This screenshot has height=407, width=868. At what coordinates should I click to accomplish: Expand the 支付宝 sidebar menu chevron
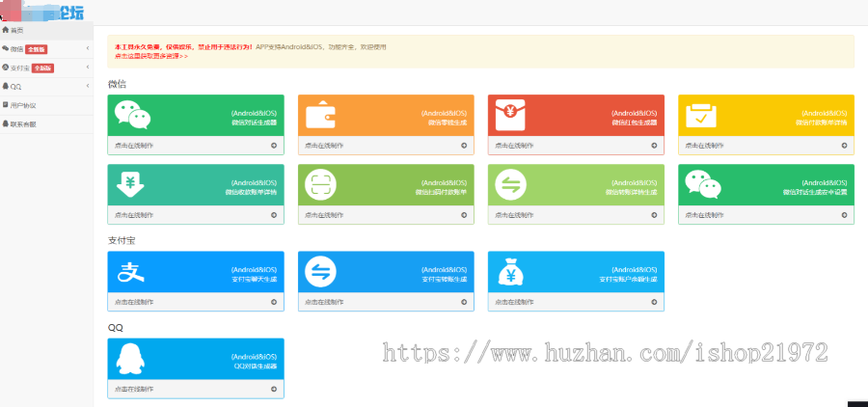[88, 68]
